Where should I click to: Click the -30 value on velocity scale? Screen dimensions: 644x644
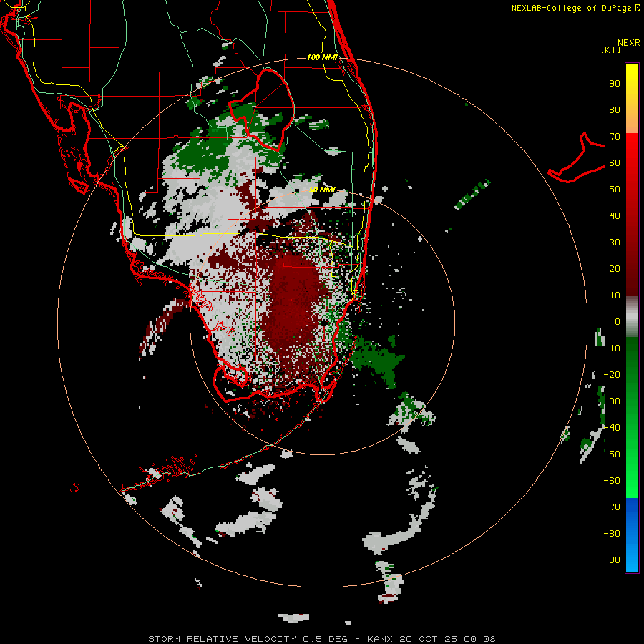[x=612, y=401]
